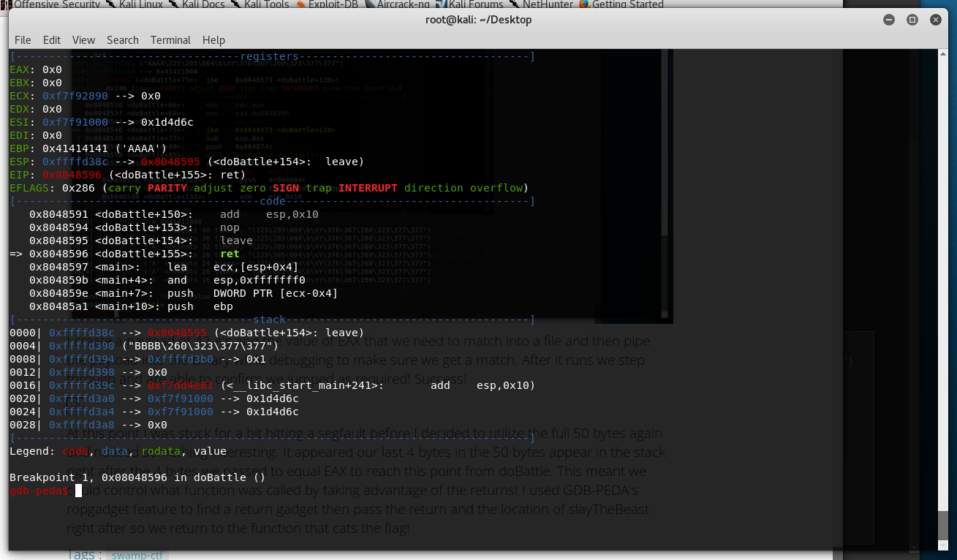Follow the swamp-ctf tag link
Image resolution: width=957 pixels, height=560 pixels.
[138, 555]
